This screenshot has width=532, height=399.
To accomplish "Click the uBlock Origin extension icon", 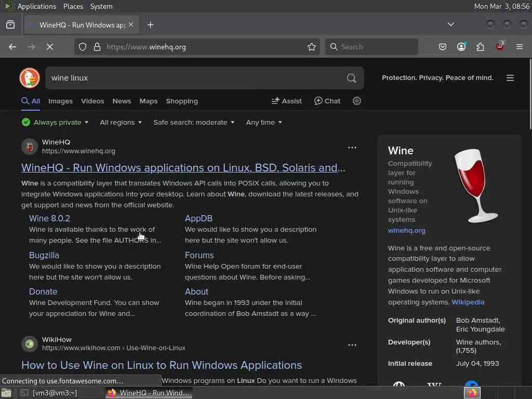I will click(x=500, y=46).
